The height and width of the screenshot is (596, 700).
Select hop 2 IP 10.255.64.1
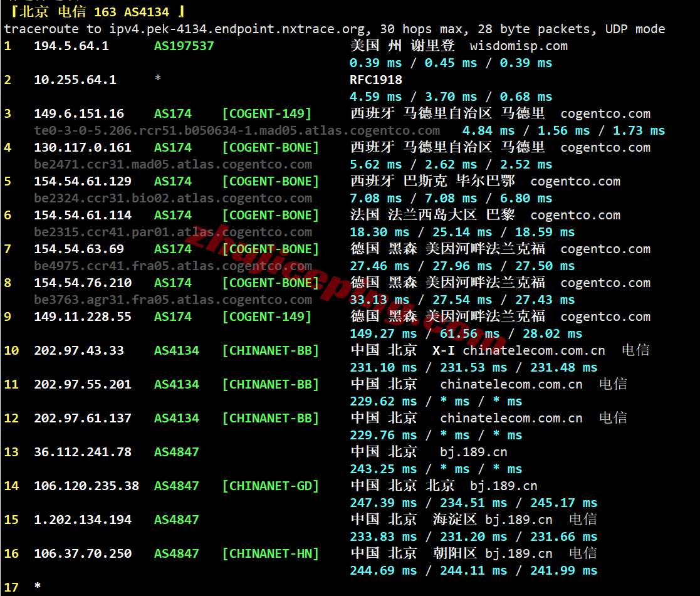click(x=75, y=80)
